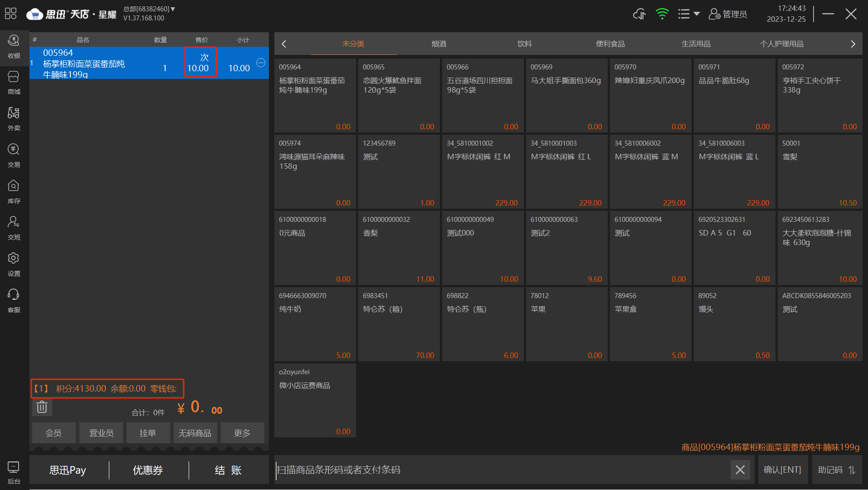Click the cloud sync icon in top bar
This screenshot has height=490, width=868.
[639, 14]
